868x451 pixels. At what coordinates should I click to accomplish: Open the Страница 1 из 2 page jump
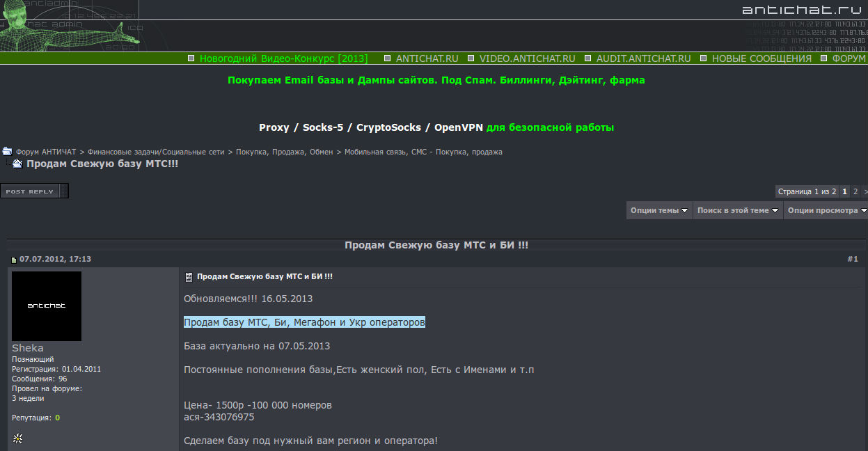(x=807, y=191)
